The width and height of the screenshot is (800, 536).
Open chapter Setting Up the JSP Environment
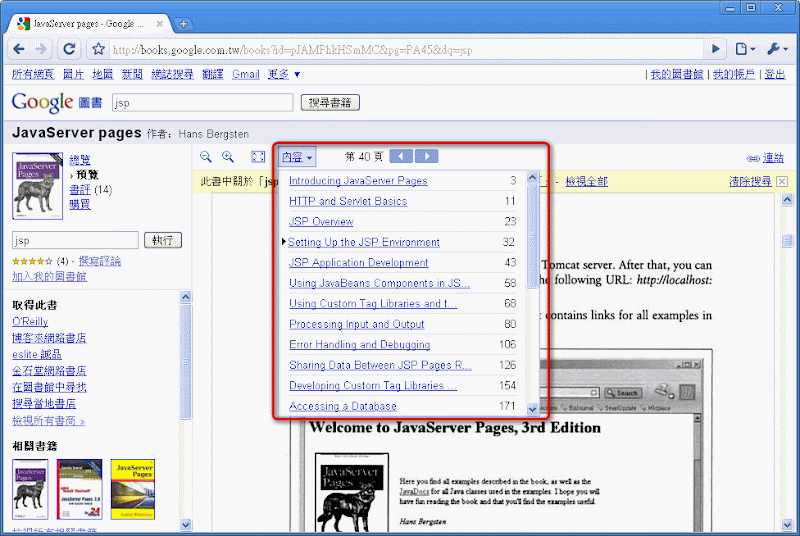[364, 242]
